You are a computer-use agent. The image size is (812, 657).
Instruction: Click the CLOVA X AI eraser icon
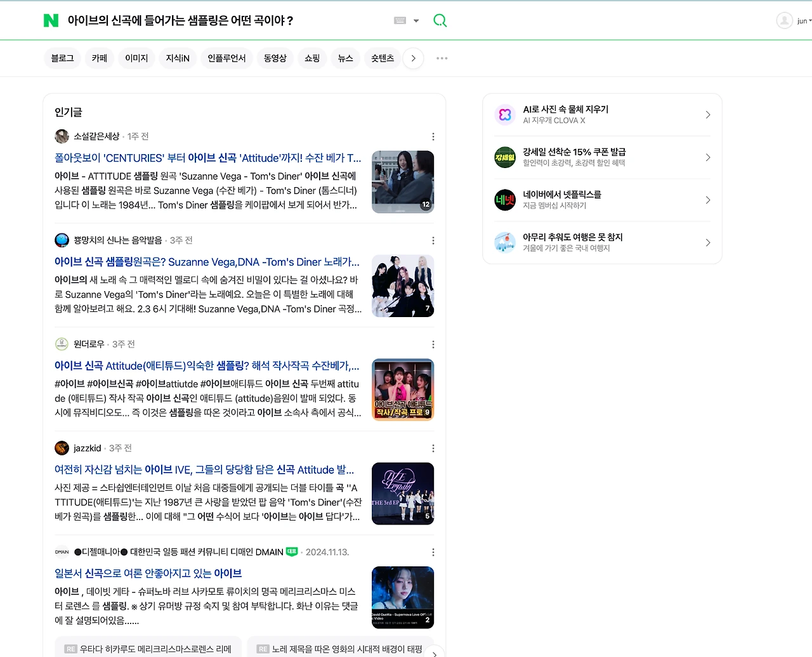[505, 115]
